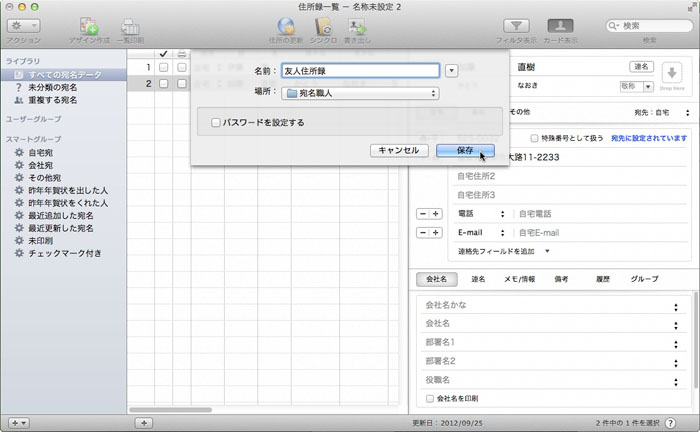Expand the save dialog with the arrow beside 名前
This screenshot has height=432, width=700.
point(452,70)
